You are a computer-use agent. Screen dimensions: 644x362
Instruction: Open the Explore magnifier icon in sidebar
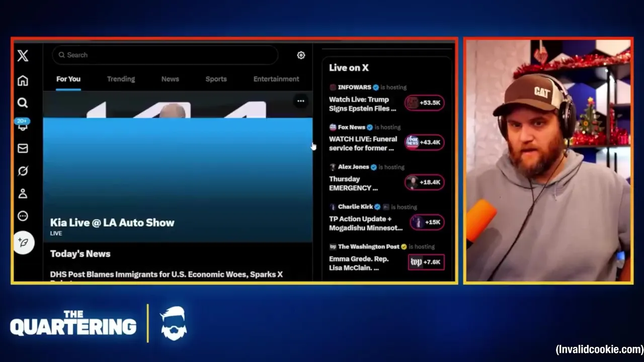[x=23, y=103]
